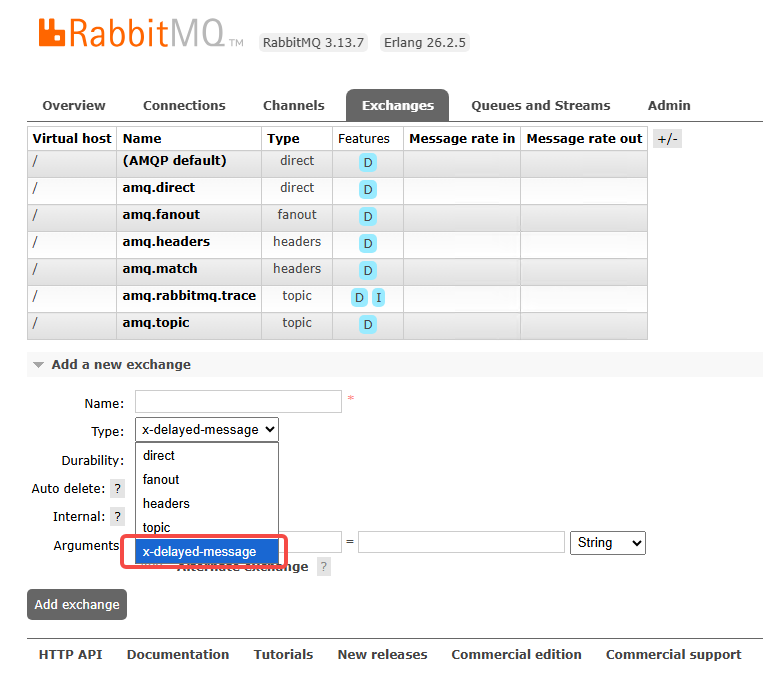
Task: Select x-delayed-message in the type list
Action: (207, 551)
